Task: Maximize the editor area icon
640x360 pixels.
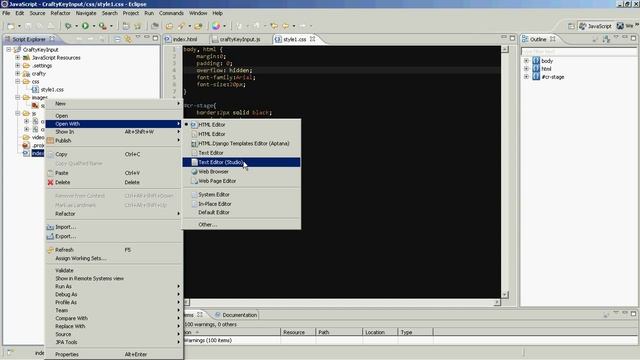Action: pos(512,38)
